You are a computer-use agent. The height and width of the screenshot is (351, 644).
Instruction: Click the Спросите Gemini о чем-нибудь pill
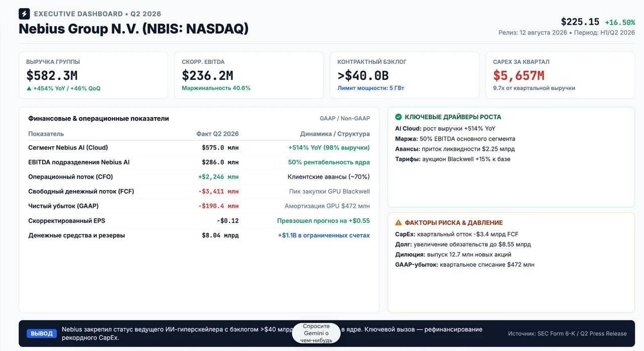click(316, 333)
